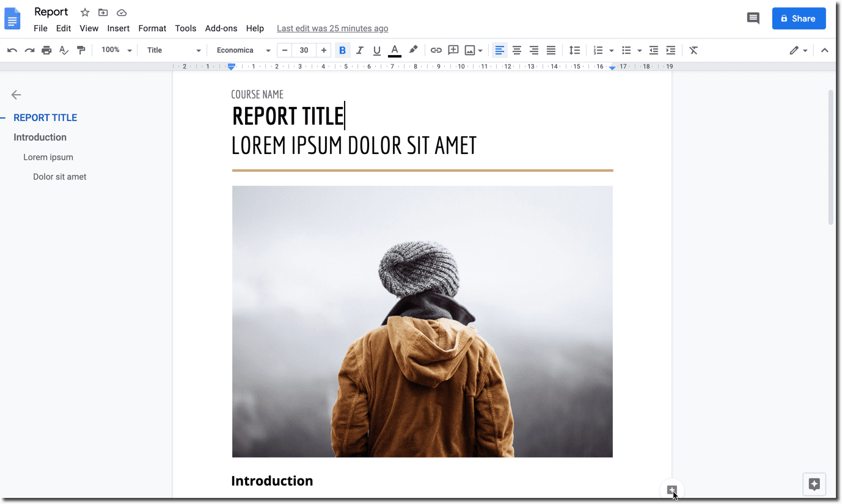
Task: Jump to Lorem ipsum in the outline
Action: [48, 157]
